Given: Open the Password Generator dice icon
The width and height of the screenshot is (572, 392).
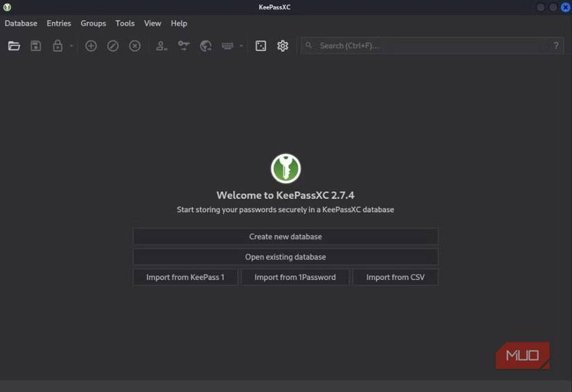Looking at the screenshot, I should (261, 46).
